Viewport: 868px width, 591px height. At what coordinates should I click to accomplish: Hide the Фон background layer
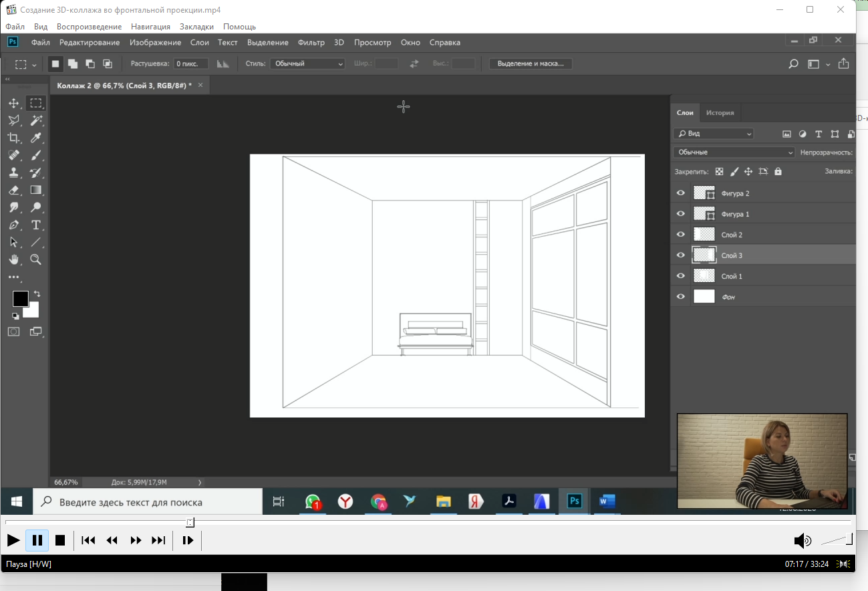(x=681, y=297)
